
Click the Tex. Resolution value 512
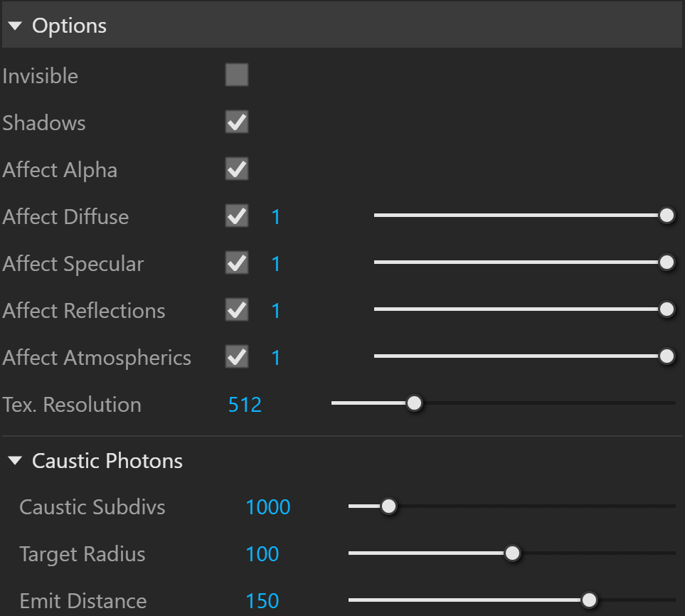[x=245, y=405]
